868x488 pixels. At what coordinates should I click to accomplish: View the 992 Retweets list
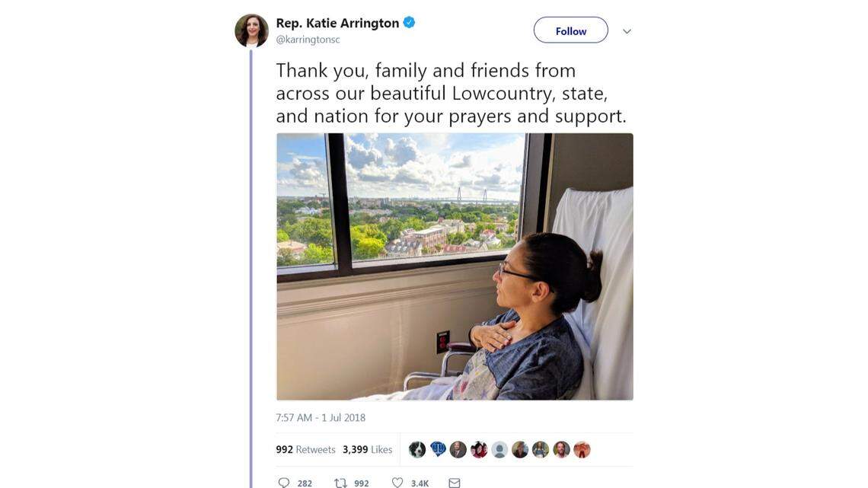pyautogui.click(x=305, y=449)
